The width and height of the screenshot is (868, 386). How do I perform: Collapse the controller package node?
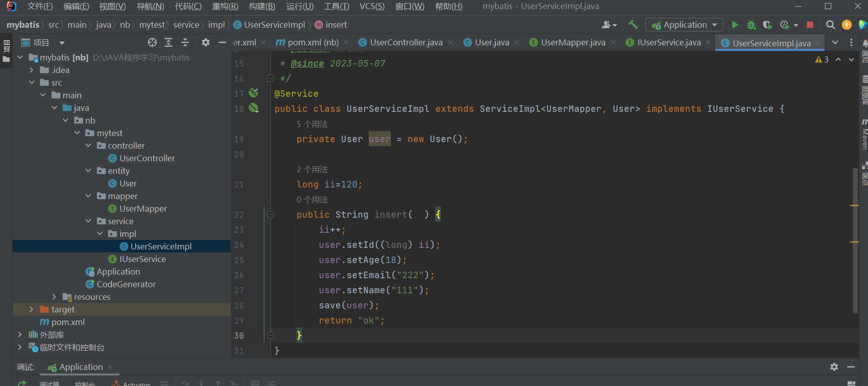pos(88,146)
